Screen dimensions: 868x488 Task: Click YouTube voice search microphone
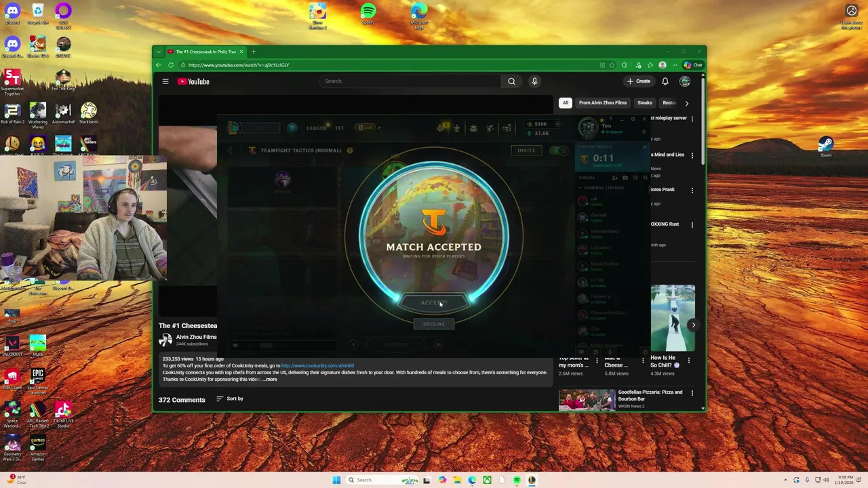click(534, 81)
